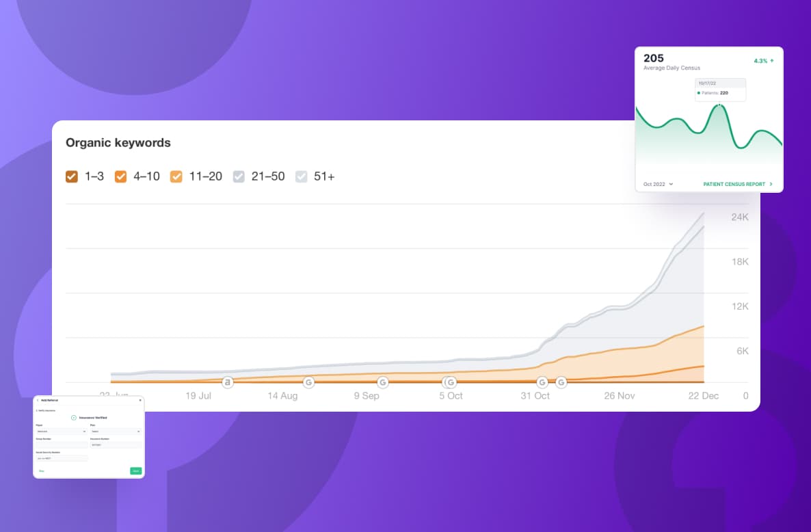Uncheck the 1–3 position checkbox
The image size is (811, 532).
(x=72, y=176)
